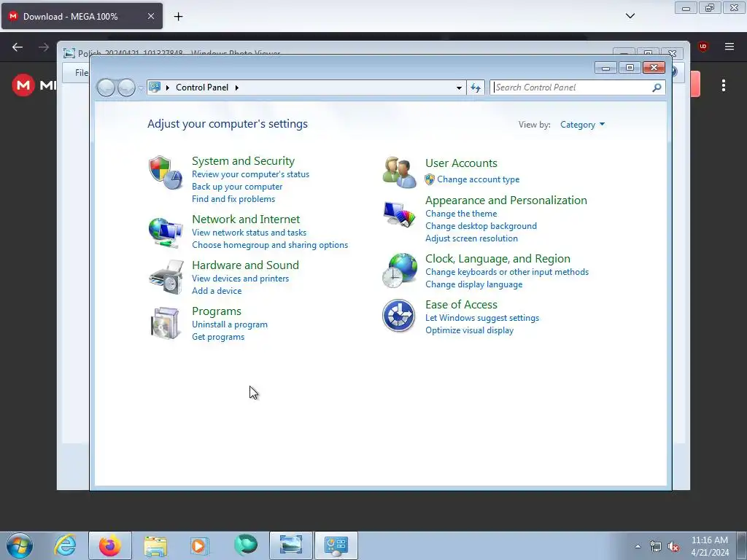Open the Hardware and Sound printer icon
Image resolution: width=747 pixels, height=560 pixels.
(x=166, y=277)
